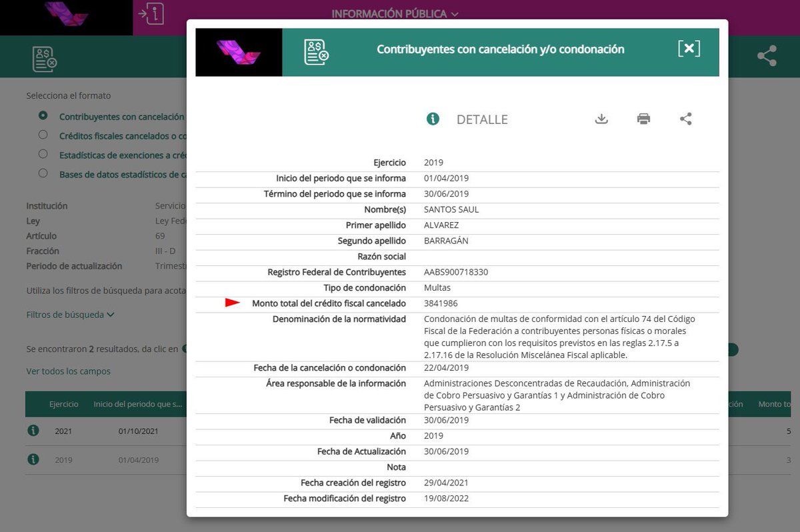Download the record detail
Screen dimensions: 800x532
click(x=601, y=119)
